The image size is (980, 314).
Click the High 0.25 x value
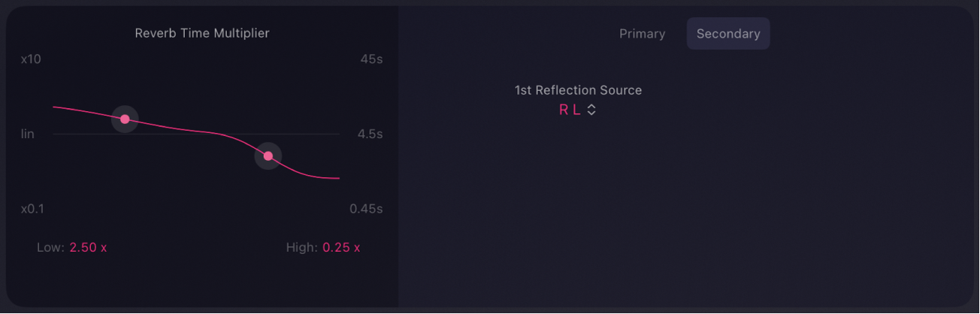(341, 247)
